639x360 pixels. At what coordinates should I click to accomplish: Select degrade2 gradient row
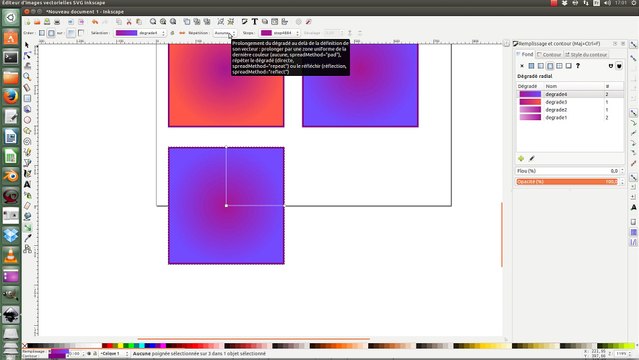(x=570, y=110)
